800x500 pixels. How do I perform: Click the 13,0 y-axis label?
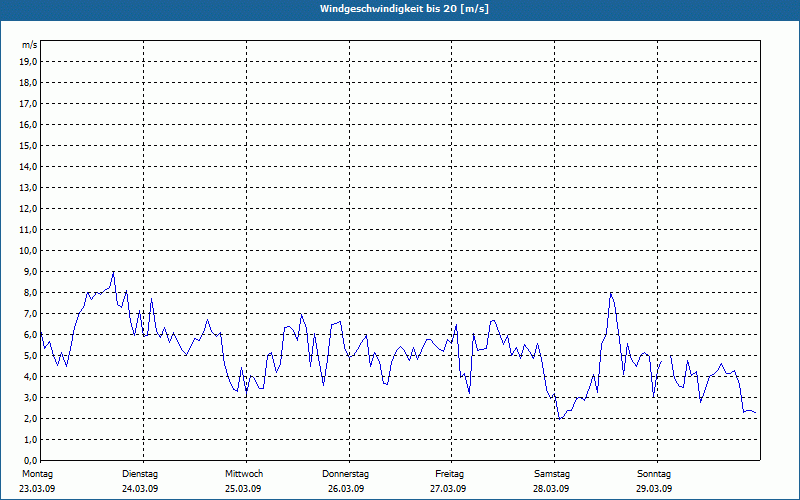pos(28,187)
